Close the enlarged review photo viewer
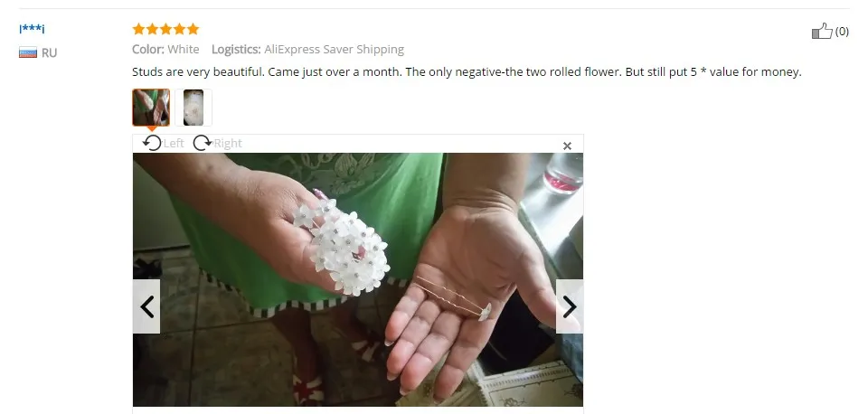The image size is (868, 414). click(x=567, y=146)
